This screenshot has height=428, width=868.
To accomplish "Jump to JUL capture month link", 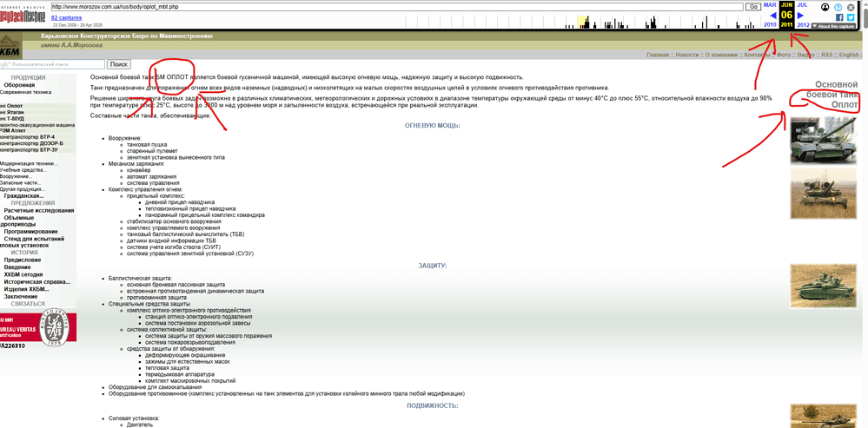I will [802, 4].
